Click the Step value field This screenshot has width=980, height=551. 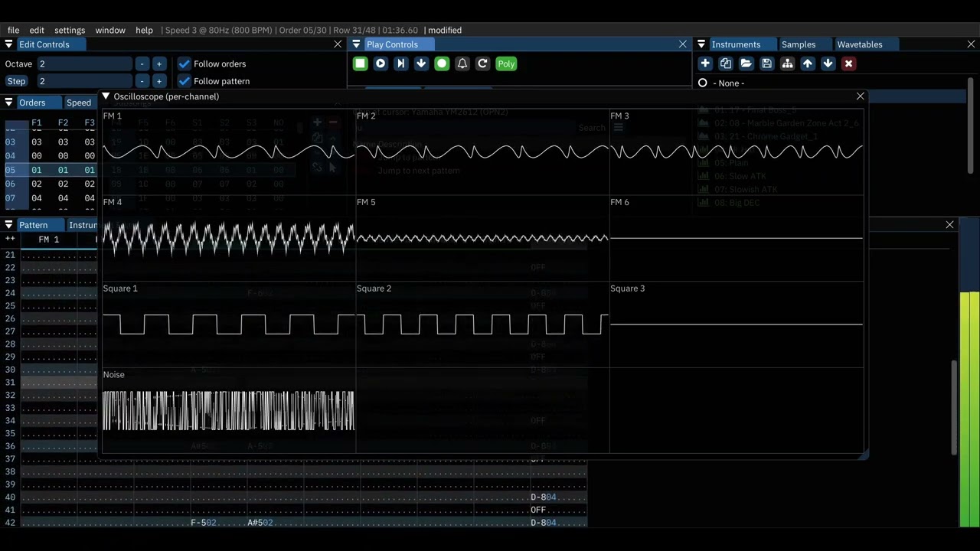pyautogui.click(x=84, y=81)
